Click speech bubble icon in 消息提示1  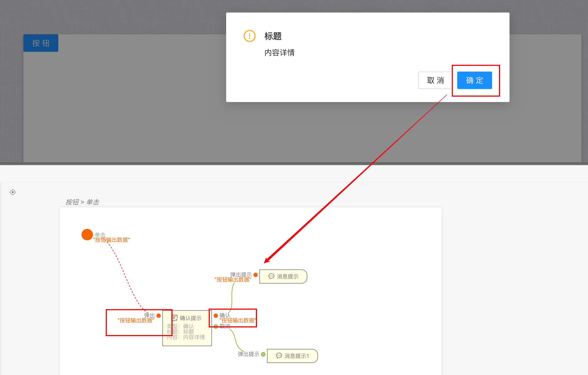pos(279,356)
